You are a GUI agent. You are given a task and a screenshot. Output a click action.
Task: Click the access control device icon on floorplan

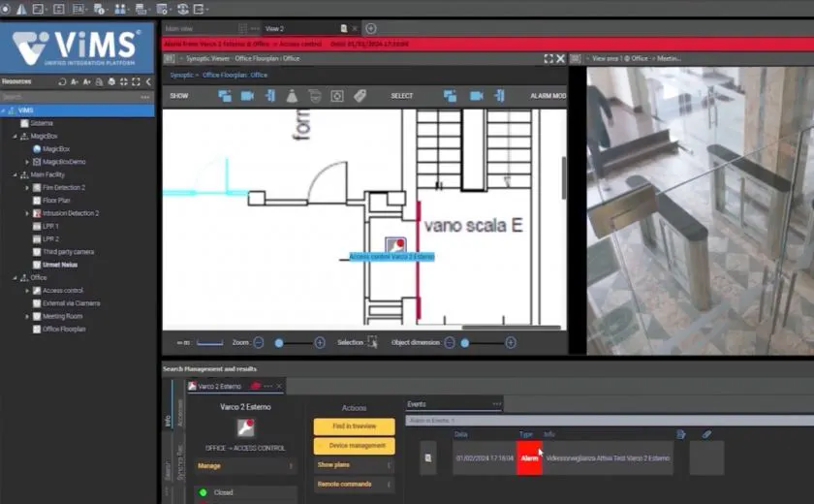click(x=394, y=244)
